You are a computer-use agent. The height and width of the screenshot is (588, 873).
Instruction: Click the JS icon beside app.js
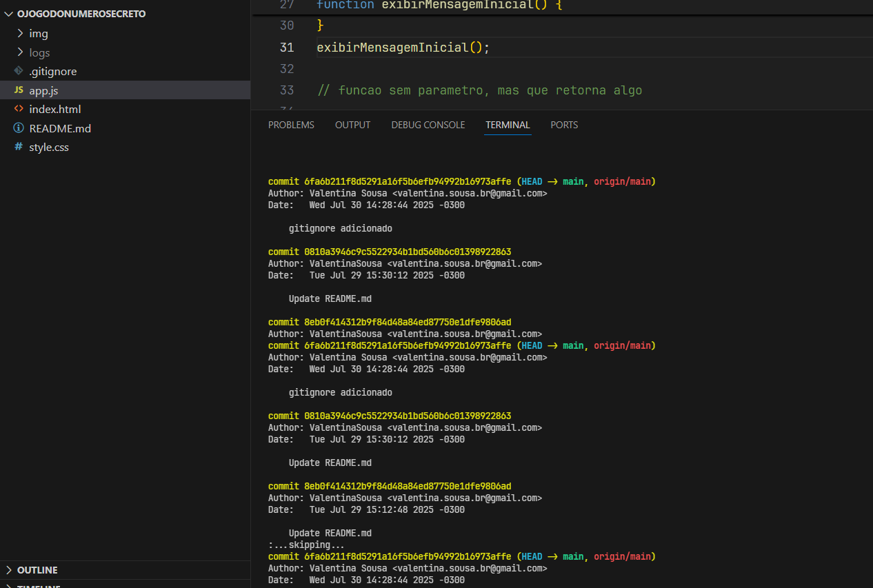(x=19, y=90)
